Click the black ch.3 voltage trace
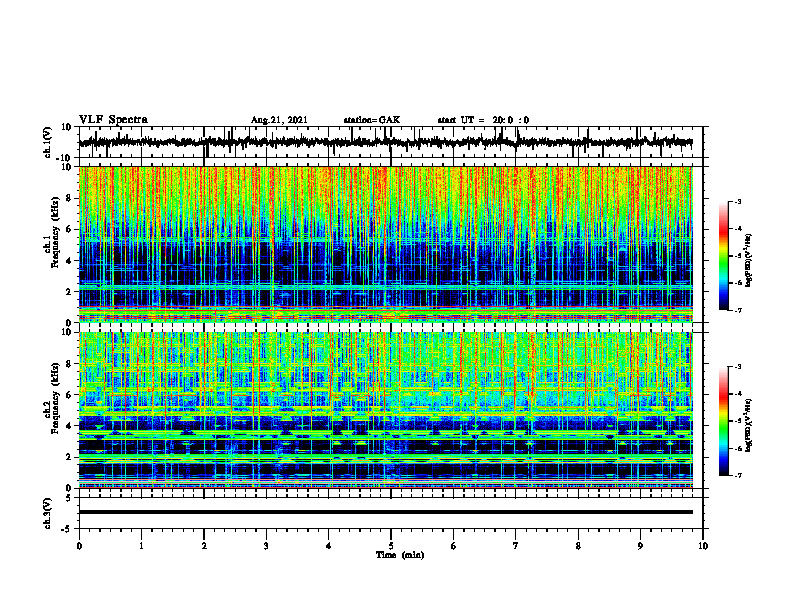Screen dimensions: 792x612 (386, 512)
